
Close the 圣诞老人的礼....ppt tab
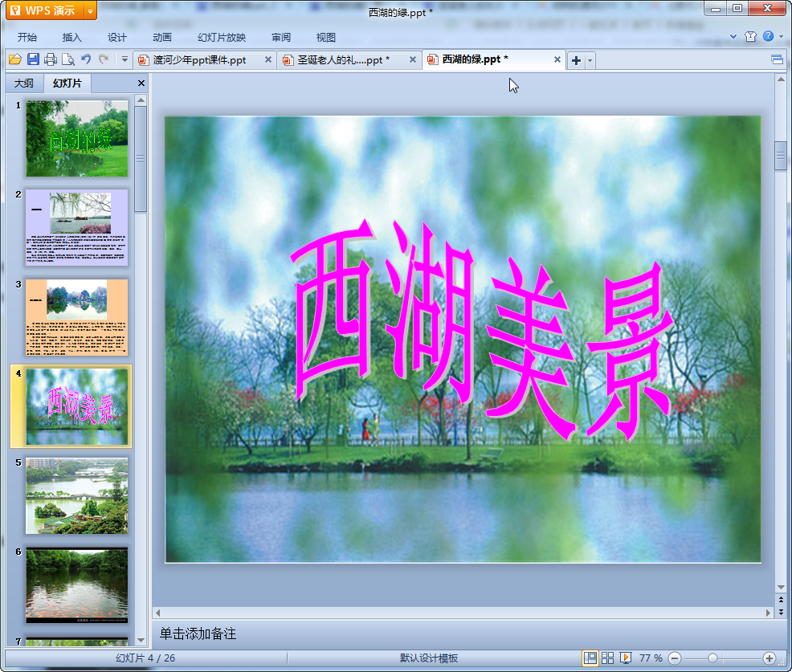point(413,59)
